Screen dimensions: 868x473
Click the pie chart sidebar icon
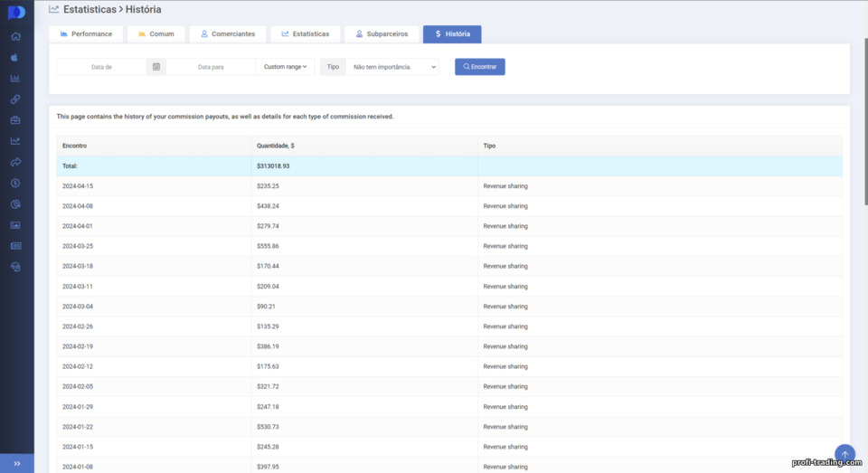click(x=15, y=204)
